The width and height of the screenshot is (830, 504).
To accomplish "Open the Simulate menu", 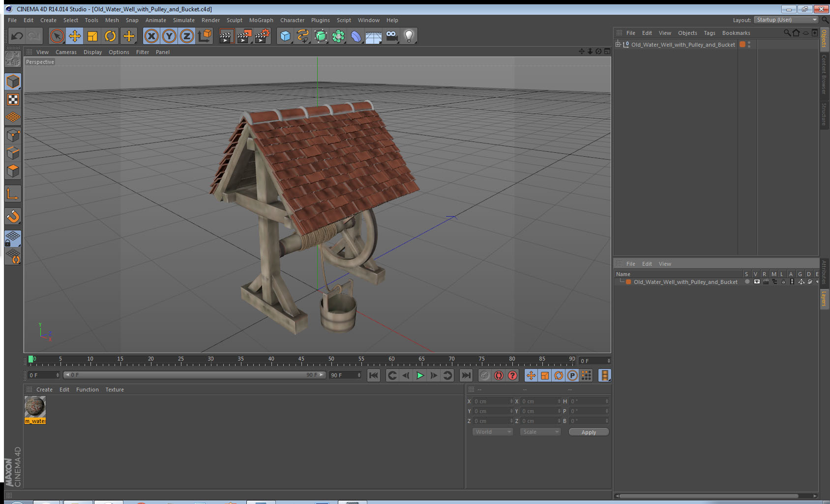I will pos(184,20).
